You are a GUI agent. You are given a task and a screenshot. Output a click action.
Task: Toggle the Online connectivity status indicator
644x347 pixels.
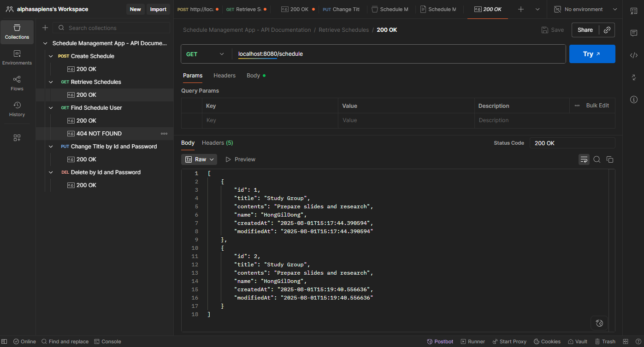(x=24, y=341)
